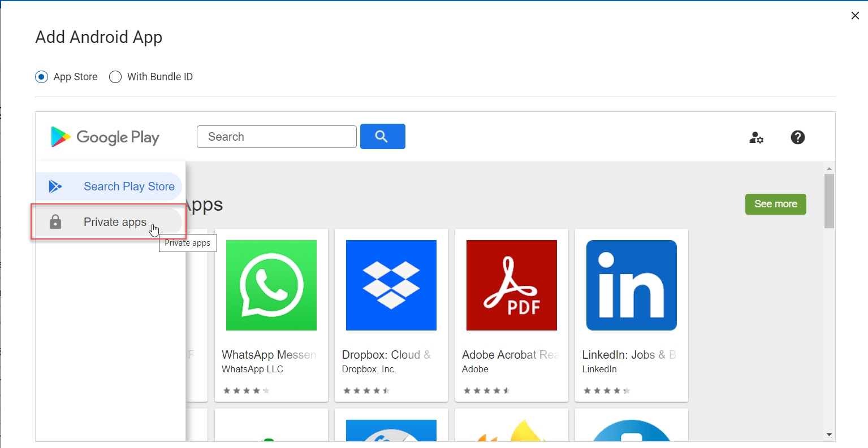Click the Adobe Acrobat PDF icon

pyautogui.click(x=511, y=285)
